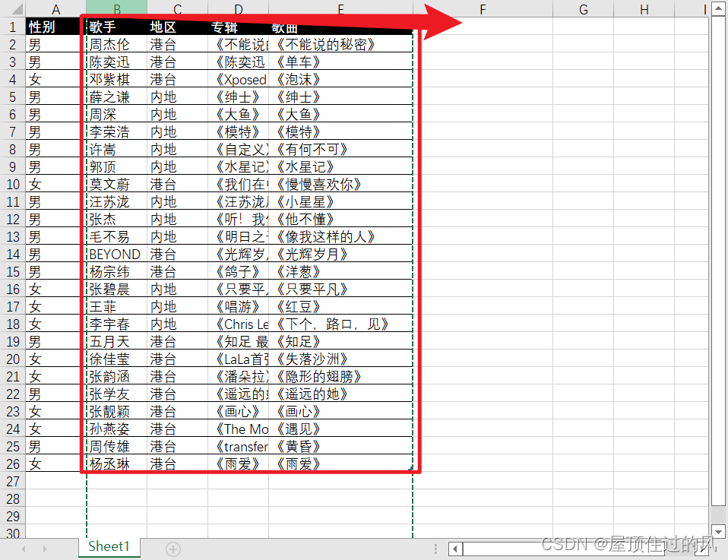
Task: Select the 周传雄 cell
Action: click(x=116, y=446)
